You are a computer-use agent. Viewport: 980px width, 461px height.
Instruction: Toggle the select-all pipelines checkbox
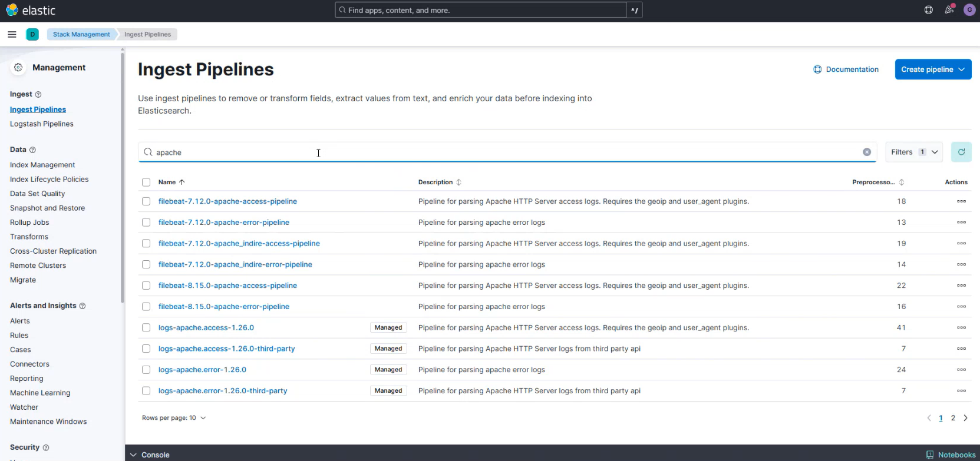point(146,183)
